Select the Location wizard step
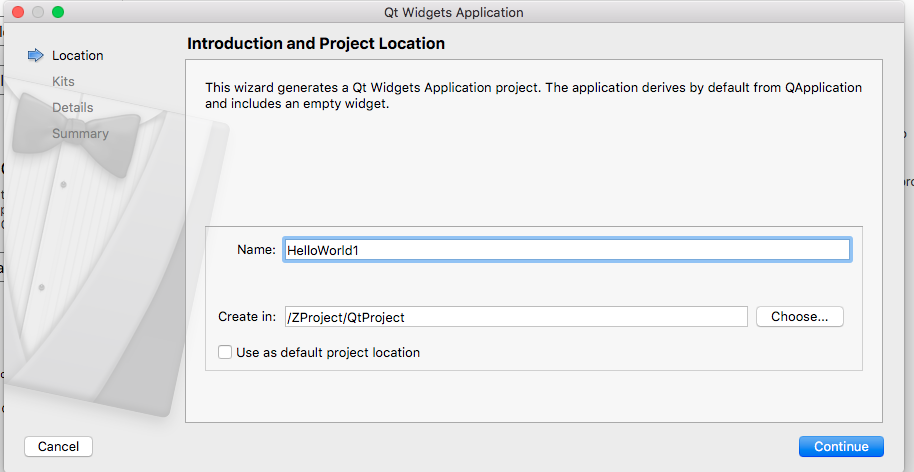914x472 pixels. (78, 55)
